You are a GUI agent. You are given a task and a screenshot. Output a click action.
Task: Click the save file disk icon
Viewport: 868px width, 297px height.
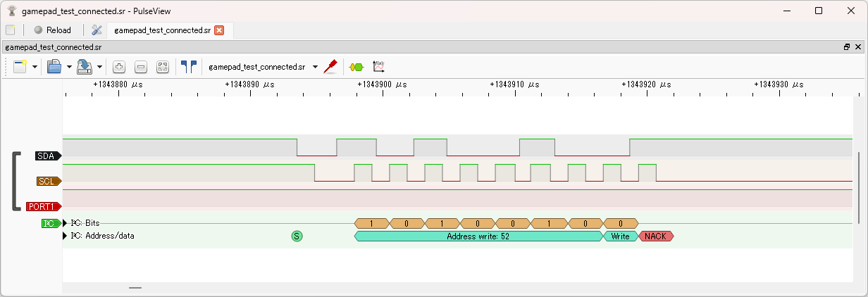point(85,67)
